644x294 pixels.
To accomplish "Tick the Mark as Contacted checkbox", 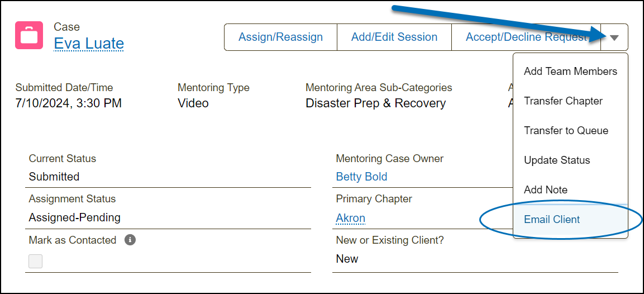I will click(36, 261).
